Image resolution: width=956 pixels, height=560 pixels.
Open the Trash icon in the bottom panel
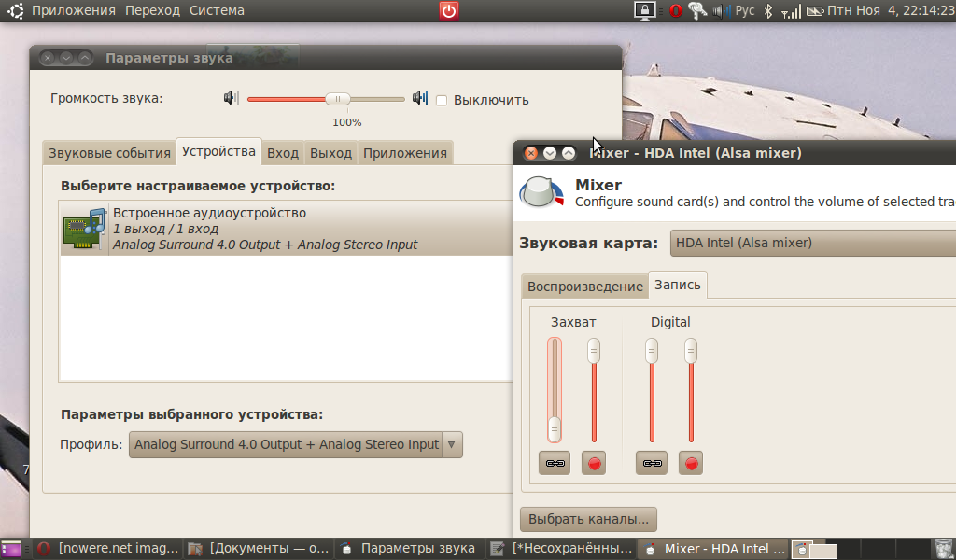(943, 549)
